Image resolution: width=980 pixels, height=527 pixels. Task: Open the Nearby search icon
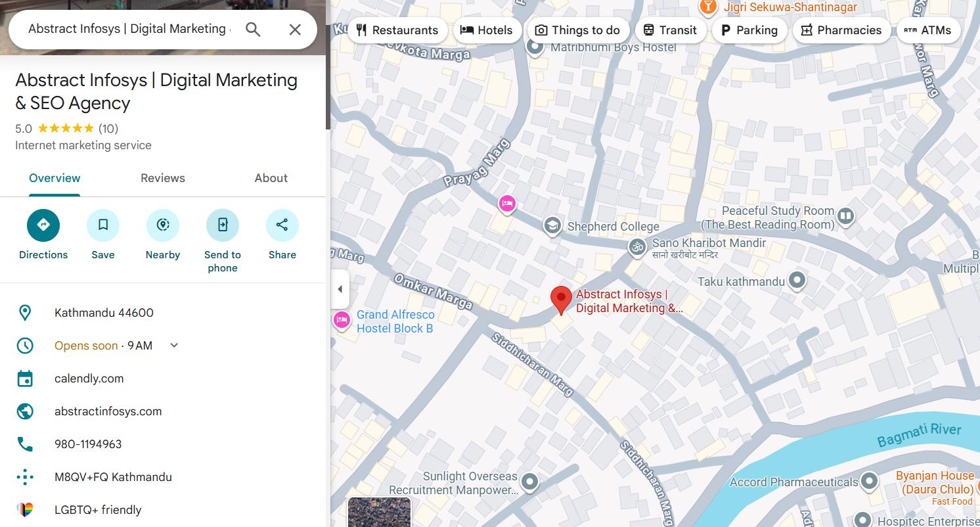point(163,225)
